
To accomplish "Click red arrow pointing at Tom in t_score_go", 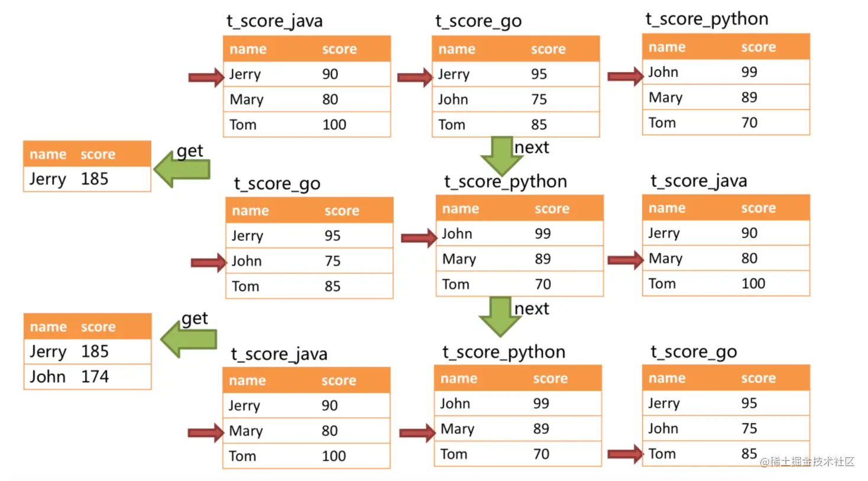I will point(625,454).
